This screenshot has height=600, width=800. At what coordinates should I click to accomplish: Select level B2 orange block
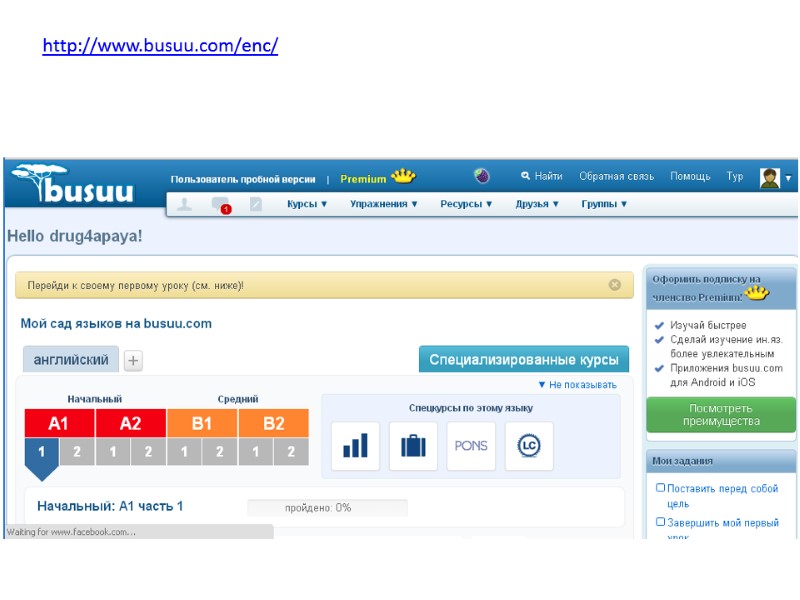click(x=273, y=423)
